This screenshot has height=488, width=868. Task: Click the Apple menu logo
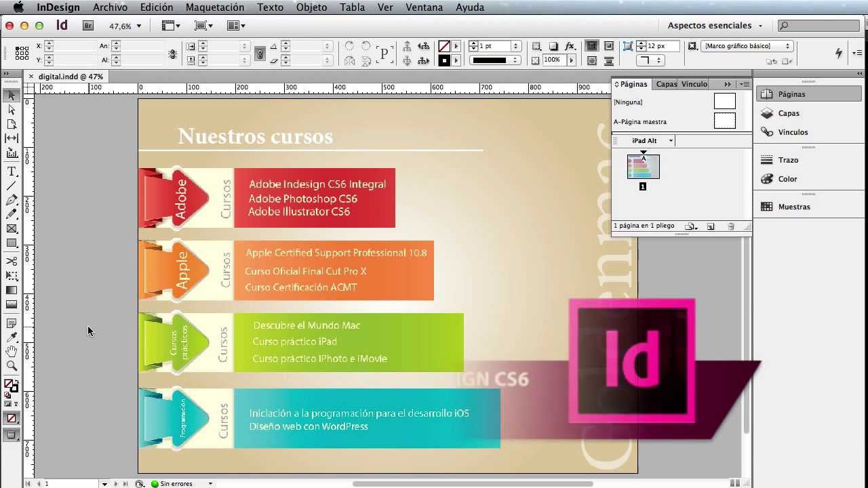18,7
